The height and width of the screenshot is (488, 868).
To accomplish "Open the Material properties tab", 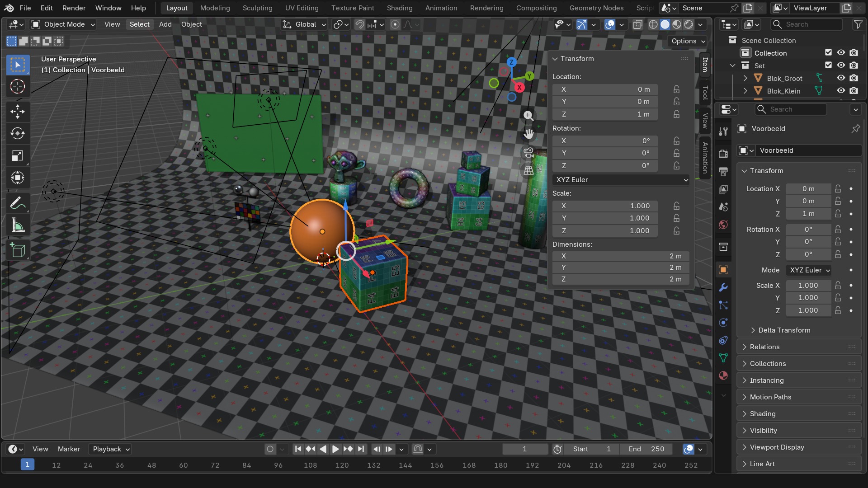I will click(x=723, y=375).
